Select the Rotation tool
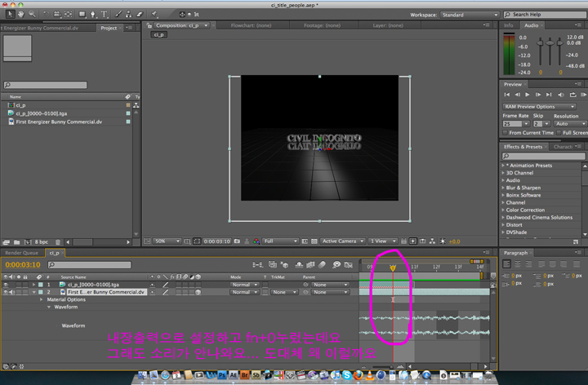Screen dimensions: 588x385 point(46,14)
